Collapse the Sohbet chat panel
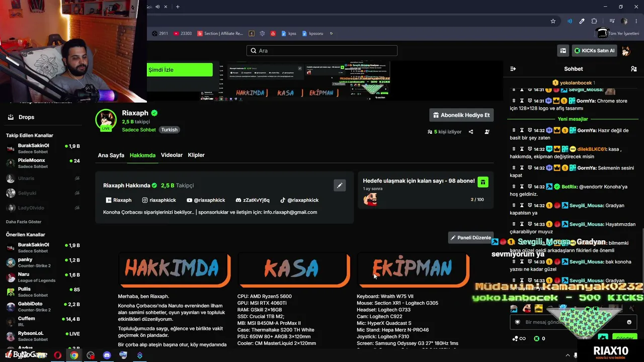 point(513,69)
